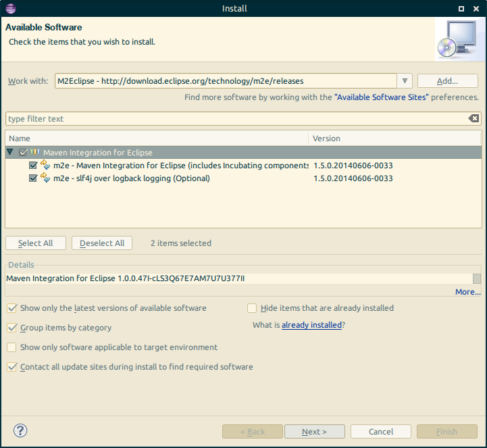Click the Finish button

pyautogui.click(x=447, y=432)
